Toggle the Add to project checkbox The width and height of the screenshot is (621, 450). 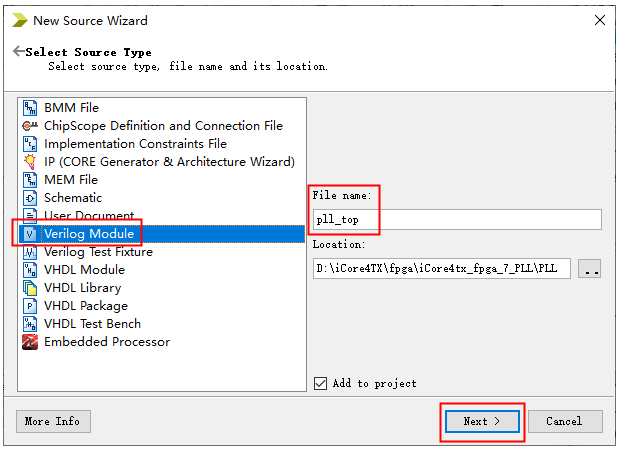321,383
